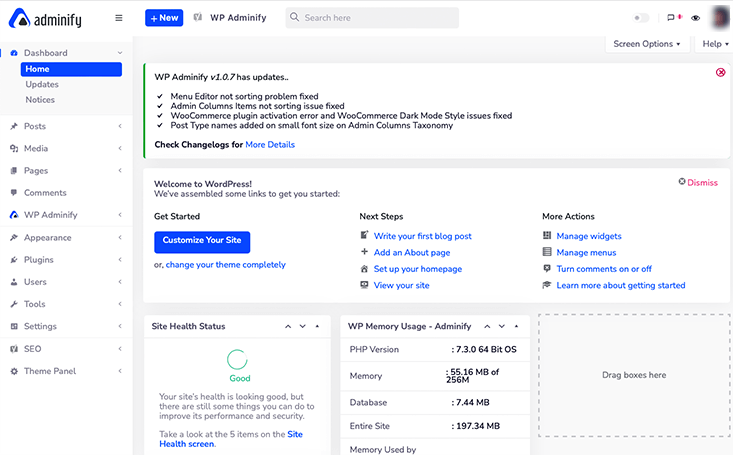The width and height of the screenshot is (733, 455).
Task: Open the comments flag icon in top bar
Action: click(x=672, y=18)
